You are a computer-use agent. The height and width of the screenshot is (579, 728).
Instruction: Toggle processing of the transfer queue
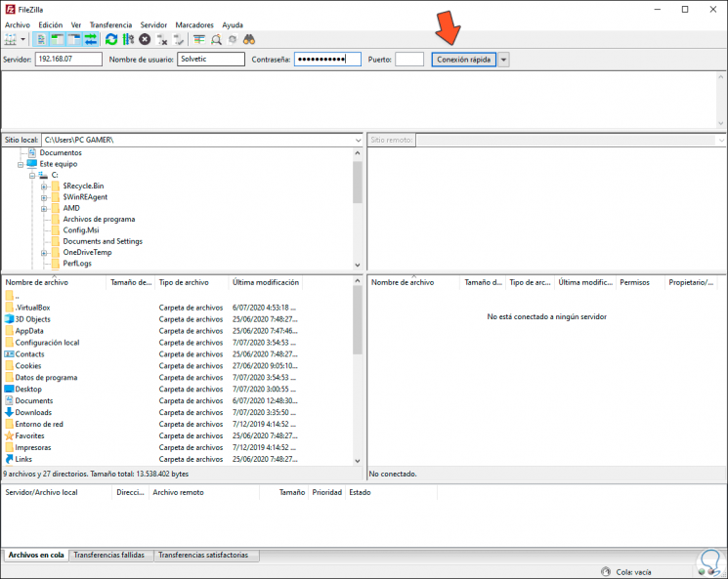point(128,39)
